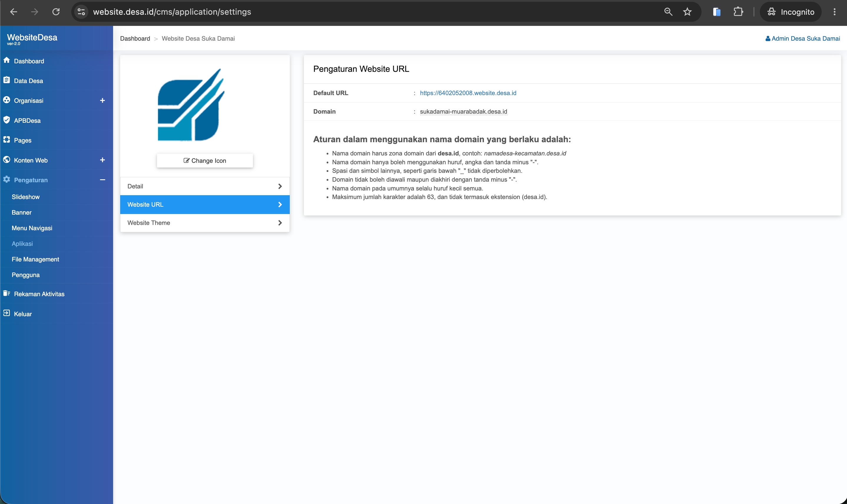Open the default URL 6402052008.website.desa.id link
The width and height of the screenshot is (847, 504).
tap(468, 93)
